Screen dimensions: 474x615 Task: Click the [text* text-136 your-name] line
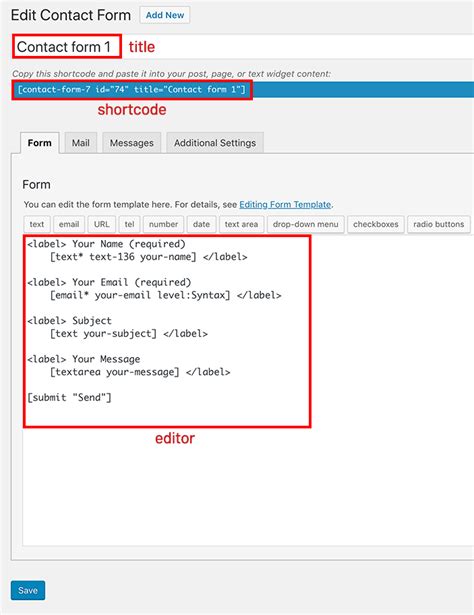(x=149, y=257)
